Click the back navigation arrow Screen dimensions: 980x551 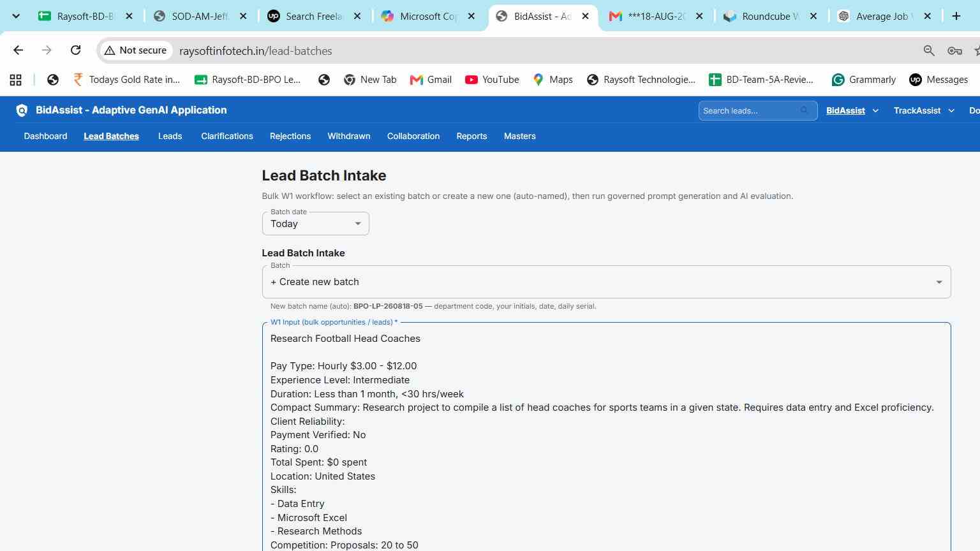[18, 50]
